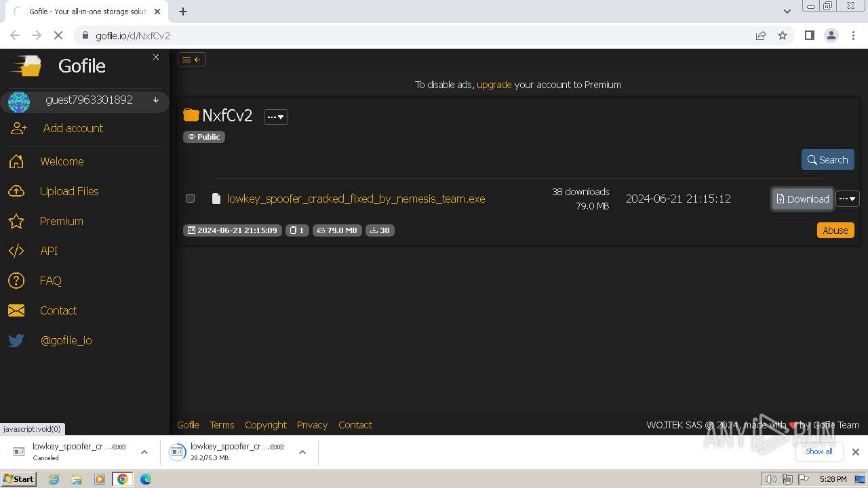868x488 pixels.
Task: Click upgrade link in ads notice
Action: 494,85
